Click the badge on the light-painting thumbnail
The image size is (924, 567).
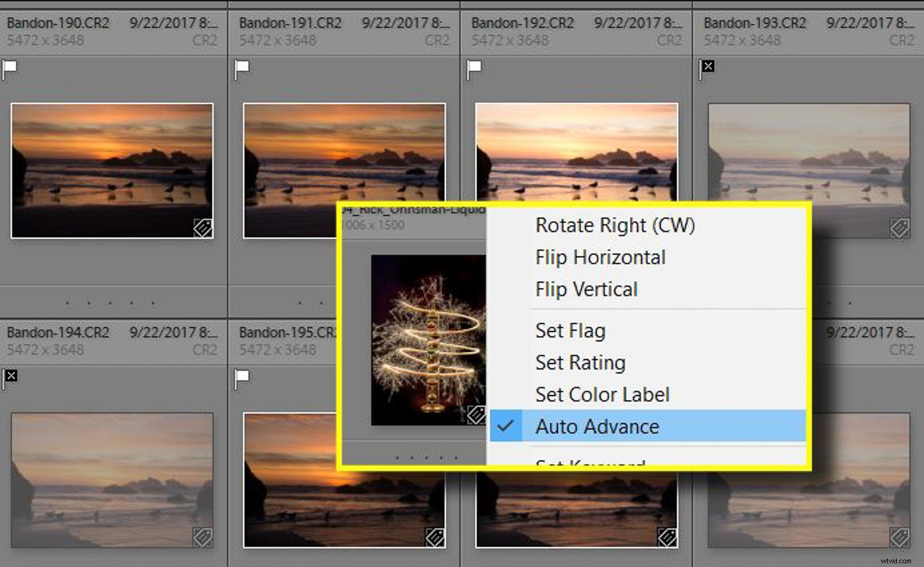476,415
